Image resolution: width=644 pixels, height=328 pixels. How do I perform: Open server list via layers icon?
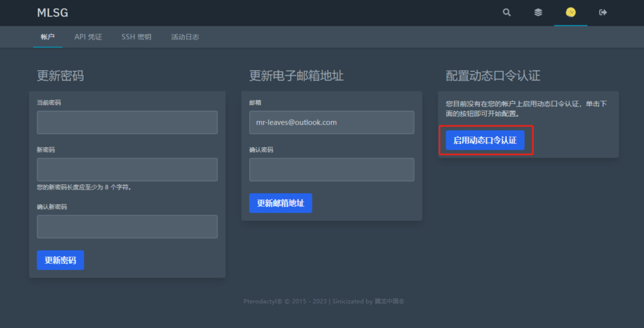(x=538, y=13)
